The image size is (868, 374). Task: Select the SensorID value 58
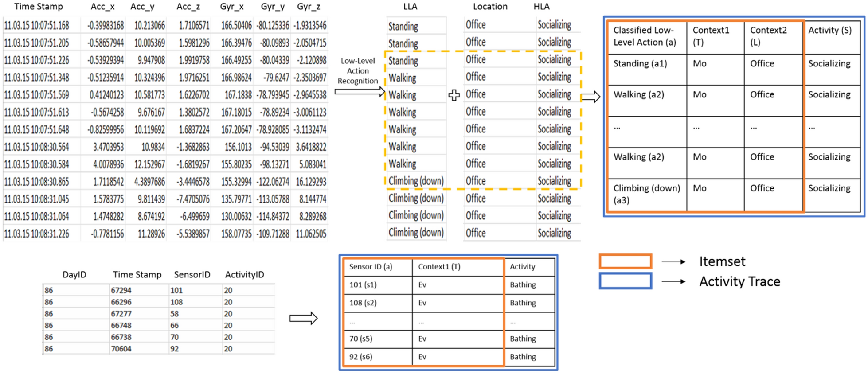tap(175, 314)
